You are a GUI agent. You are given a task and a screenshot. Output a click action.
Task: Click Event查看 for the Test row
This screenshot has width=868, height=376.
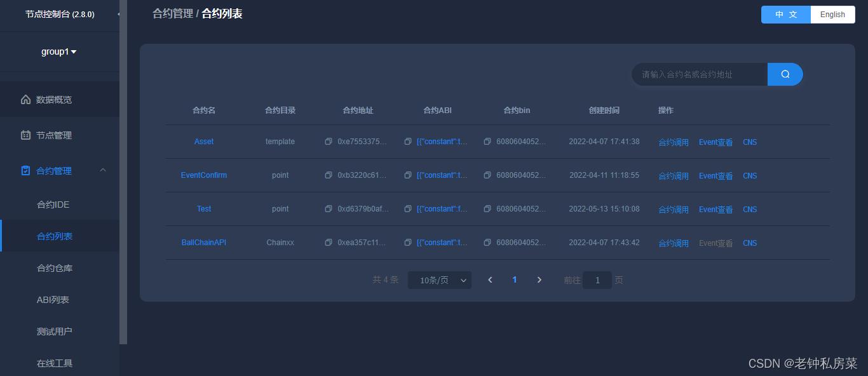(715, 210)
